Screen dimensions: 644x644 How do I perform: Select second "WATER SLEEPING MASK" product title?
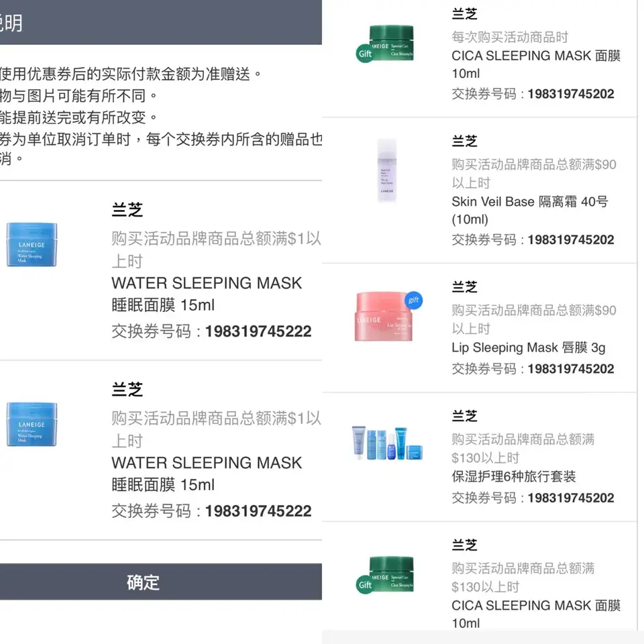pyautogui.click(x=207, y=463)
